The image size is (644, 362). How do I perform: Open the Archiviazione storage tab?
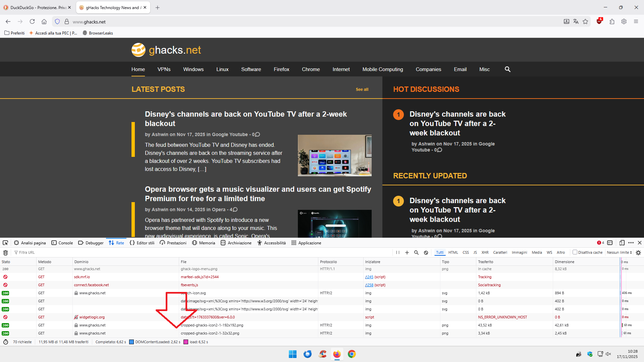pyautogui.click(x=236, y=243)
